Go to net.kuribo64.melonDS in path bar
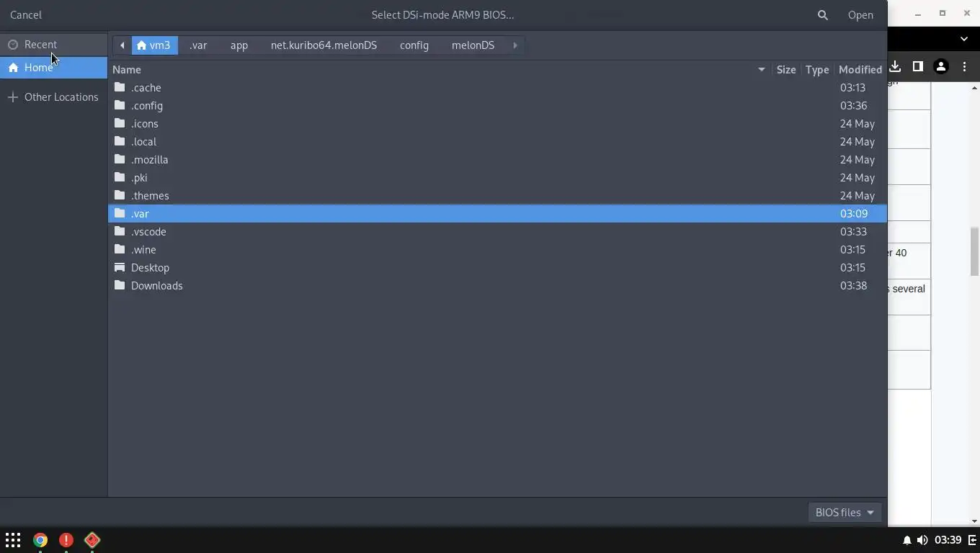980x553 pixels. tap(324, 45)
